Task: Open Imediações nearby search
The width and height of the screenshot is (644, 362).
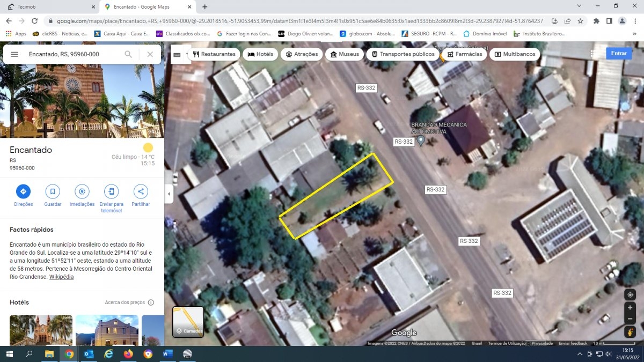Action: [82, 191]
